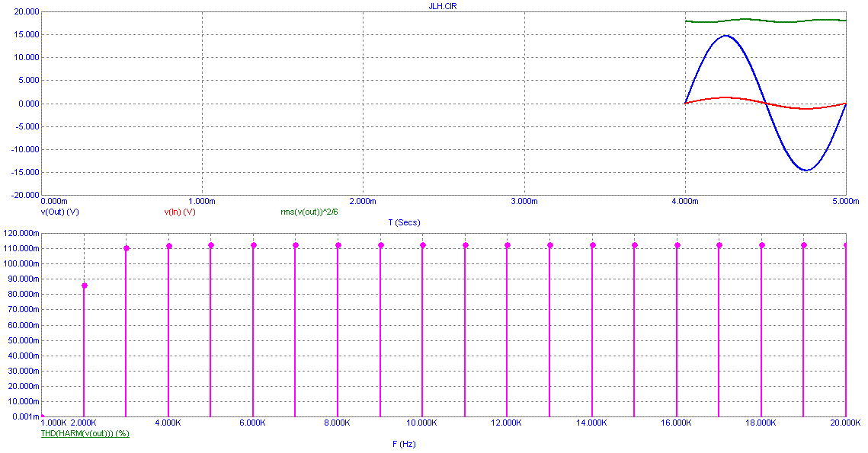
Task: Click the 2.000K frequency axis label
Action: 84,423
